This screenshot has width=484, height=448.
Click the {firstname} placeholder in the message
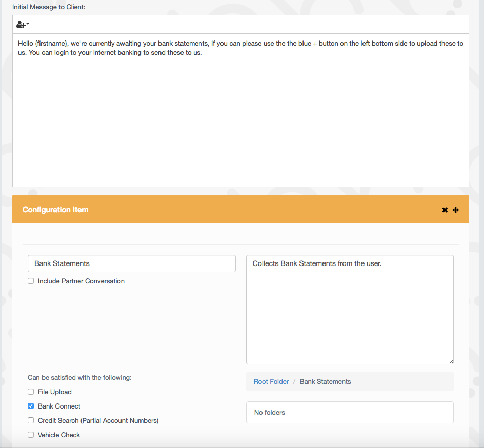(x=52, y=44)
